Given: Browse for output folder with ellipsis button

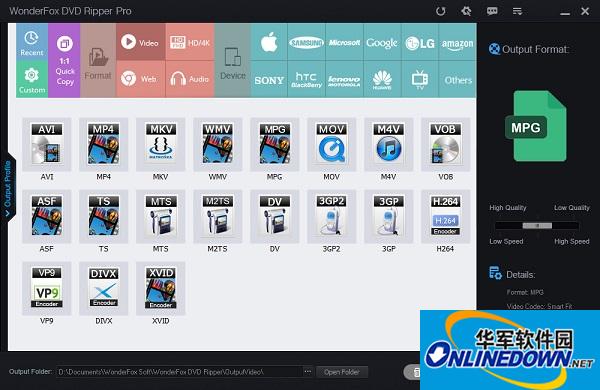Looking at the screenshot, I should (x=308, y=372).
